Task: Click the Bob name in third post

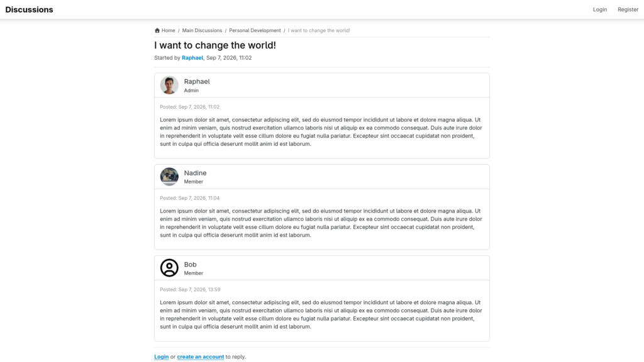Action: [x=190, y=265]
